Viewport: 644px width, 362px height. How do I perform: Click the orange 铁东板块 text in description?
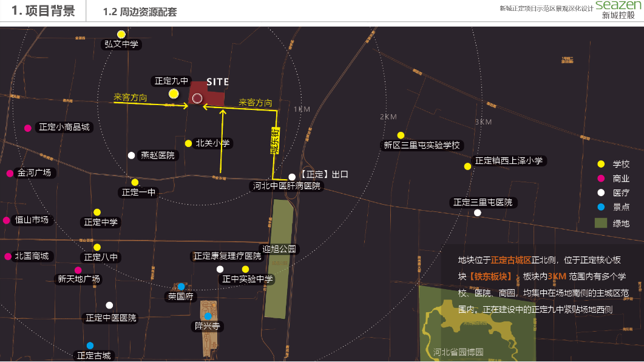[x=490, y=276]
